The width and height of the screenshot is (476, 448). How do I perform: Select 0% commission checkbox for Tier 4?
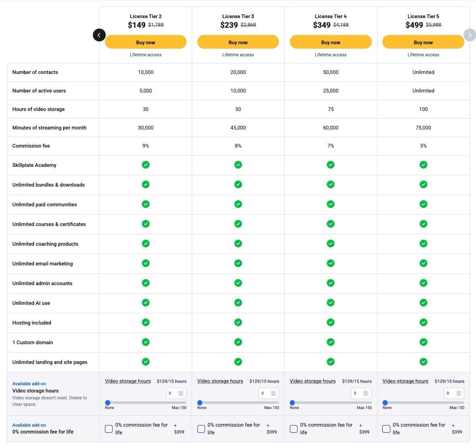(x=294, y=429)
